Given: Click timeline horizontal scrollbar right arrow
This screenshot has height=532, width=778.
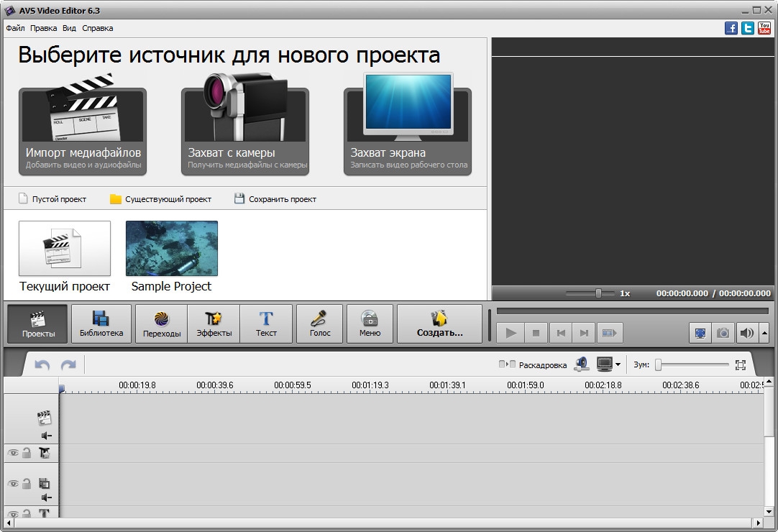Looking at the screenshot, I should coord(758,523).
